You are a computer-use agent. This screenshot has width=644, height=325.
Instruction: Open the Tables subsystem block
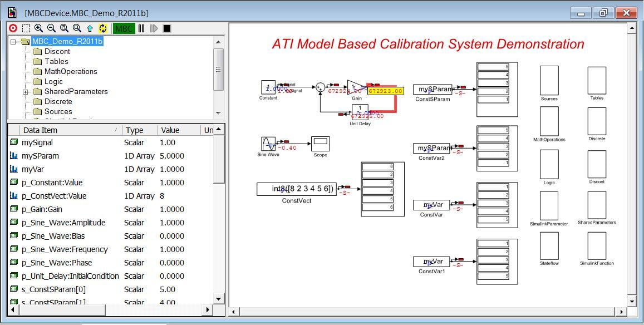coord(597,81)
